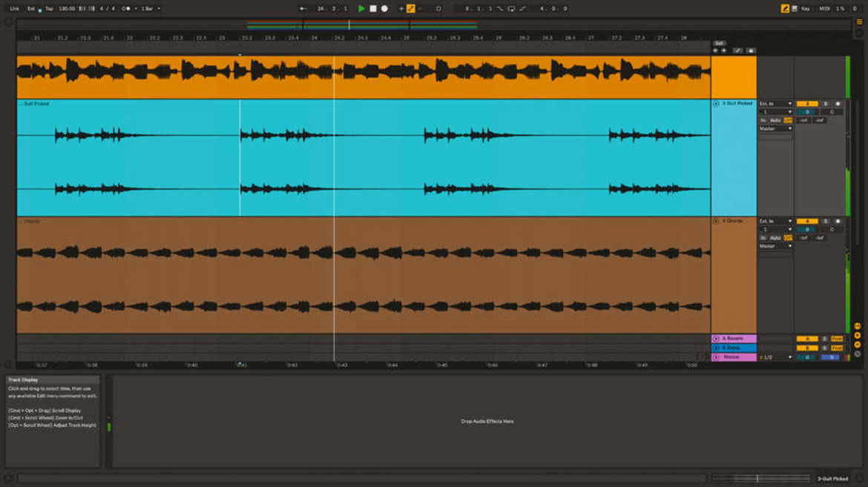Click the MIDI overdub plus icon

pyautogui.click(x=401, y=9)
